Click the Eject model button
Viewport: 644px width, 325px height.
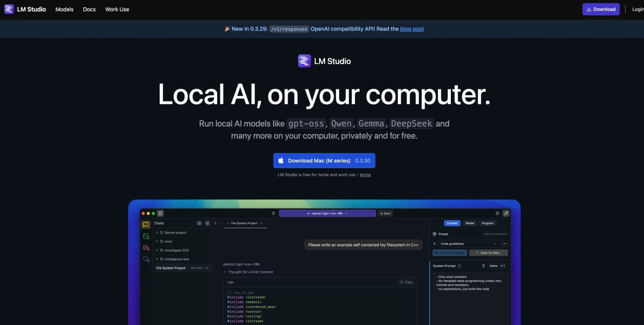pyautogui.click(x=385, y=213)
